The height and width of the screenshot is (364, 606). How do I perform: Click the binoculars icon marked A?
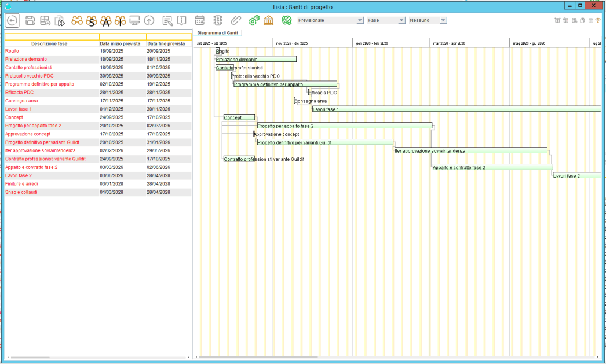[106, 21]
